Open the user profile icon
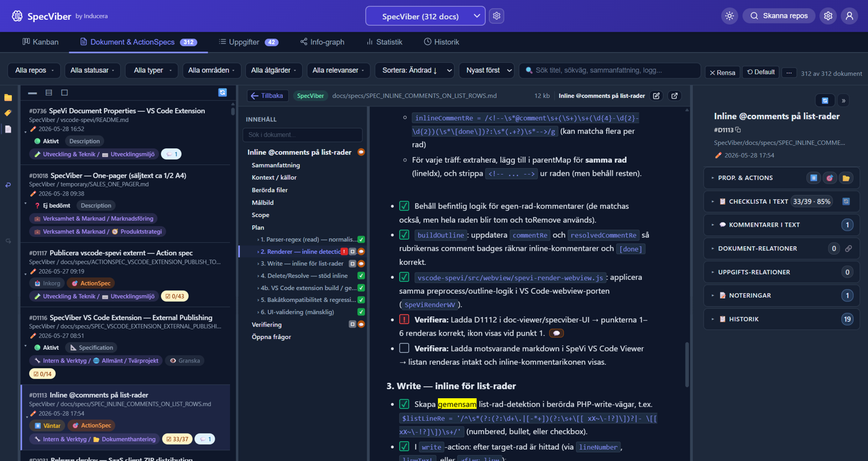 pos(849,16)
